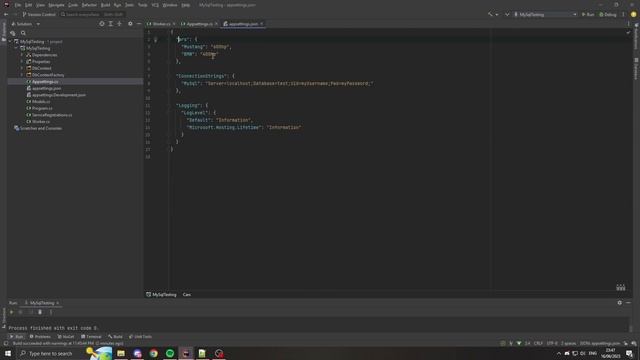Image resolution: width=640 pixels, height=360 pixels.
Task: Hide the Run panel with minus icon
Action: pyautogui.click(x=629, y=303)
